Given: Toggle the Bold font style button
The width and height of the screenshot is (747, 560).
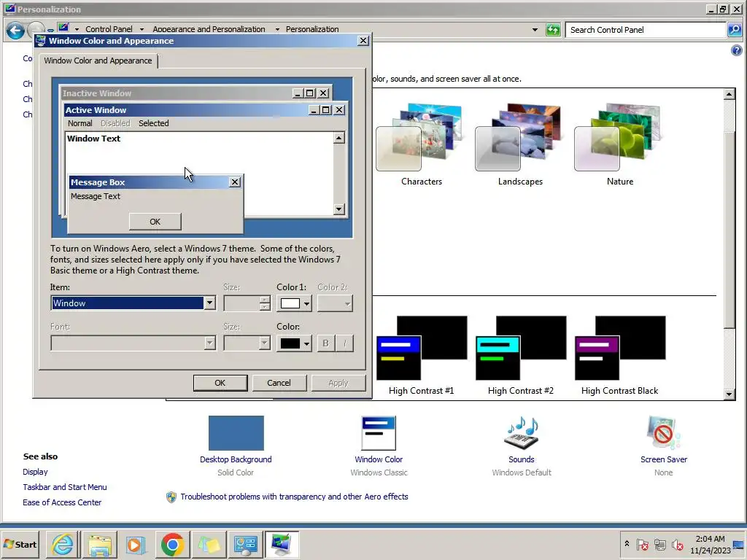Looking at the screenshot, I should pos(326,343).
